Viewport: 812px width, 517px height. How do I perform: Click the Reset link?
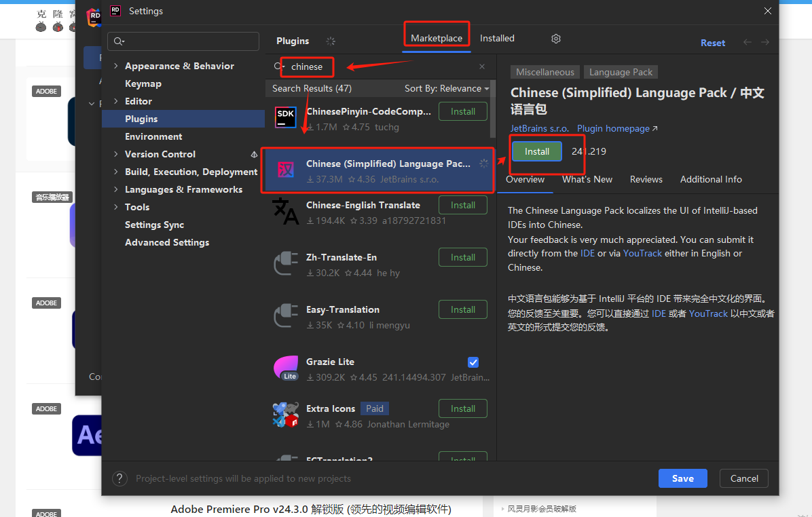(x=713, y=43)
